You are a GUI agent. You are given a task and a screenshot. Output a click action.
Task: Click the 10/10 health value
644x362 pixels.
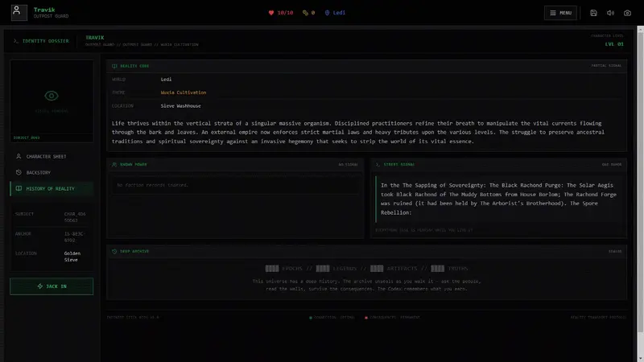[285, 13]
